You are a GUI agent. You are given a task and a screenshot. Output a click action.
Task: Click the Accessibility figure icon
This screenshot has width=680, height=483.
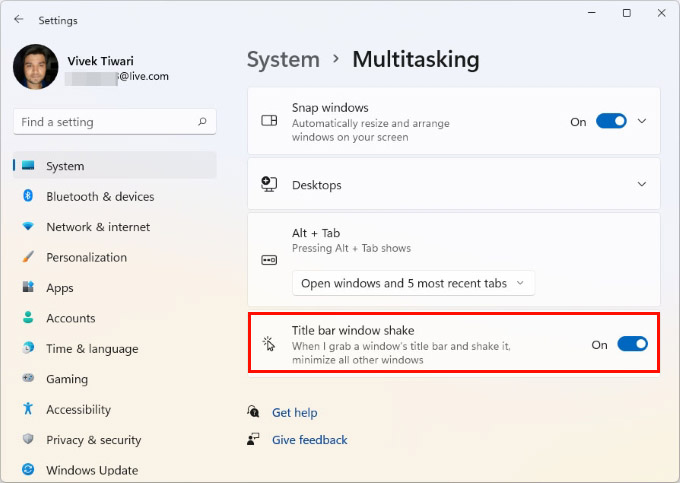click(x=28, y=408)
